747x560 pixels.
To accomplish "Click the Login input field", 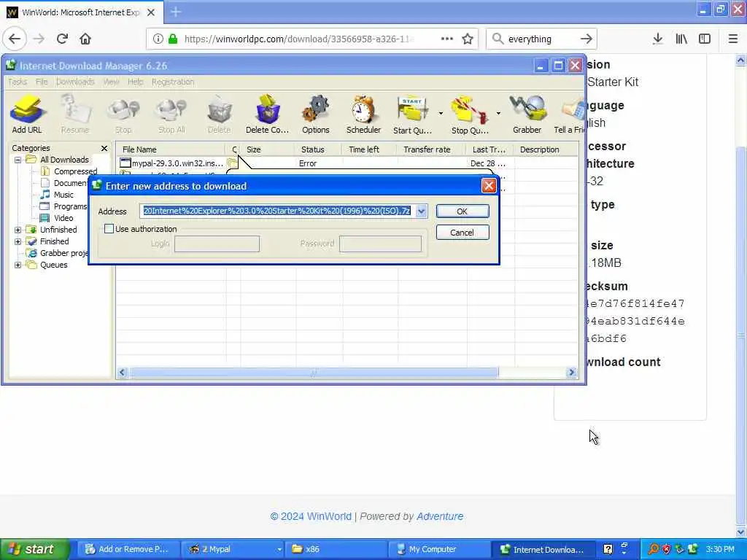I will tap(217, 244).
